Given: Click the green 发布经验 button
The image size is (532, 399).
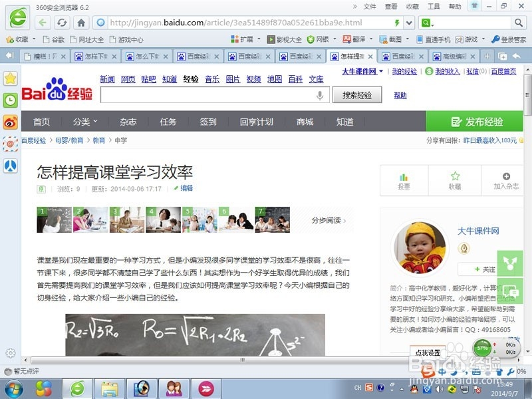Looking at the screenshot, I should click(x=474, y=121).
